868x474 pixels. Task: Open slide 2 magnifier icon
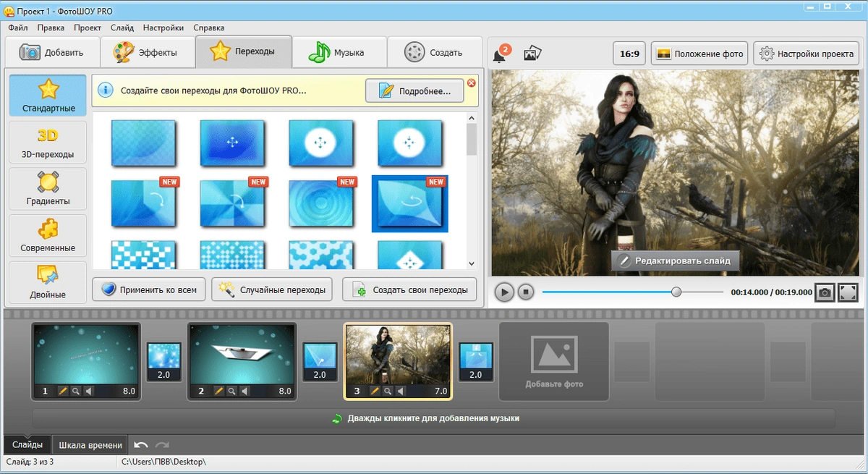(231, 391)
